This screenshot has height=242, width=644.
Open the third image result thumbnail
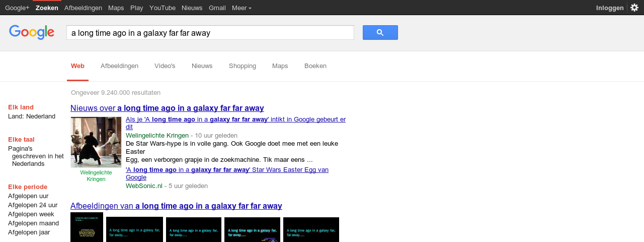pos(194,230)
